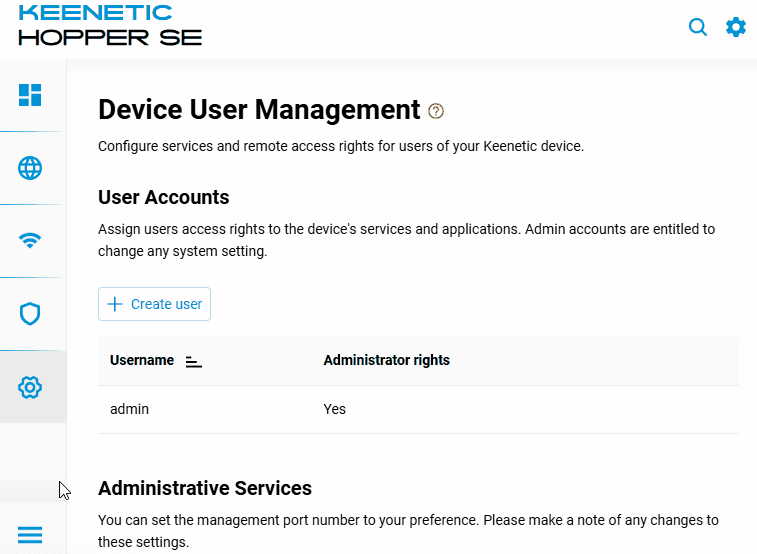
Task: Click the User Accounts section heading
Action: (x=164, y=197)
